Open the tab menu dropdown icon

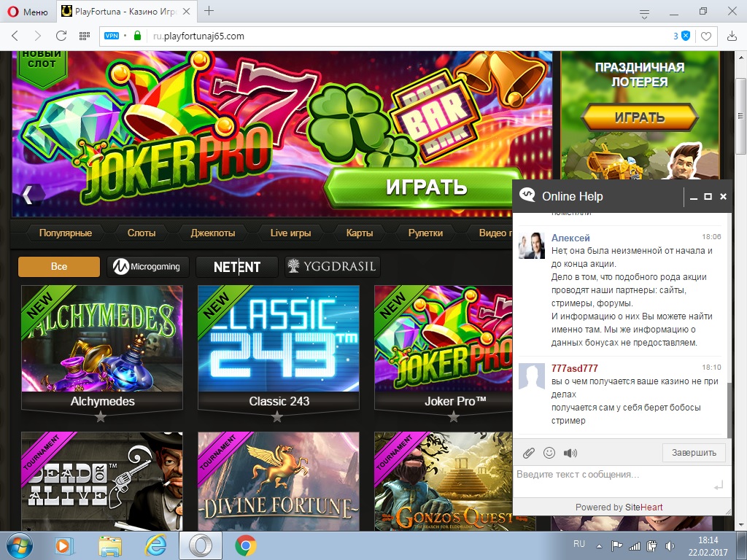pos(644,15)
